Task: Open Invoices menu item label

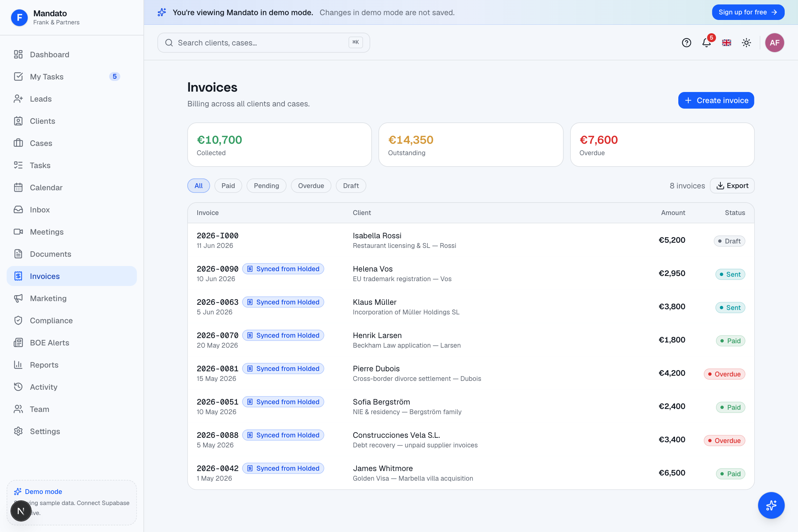Action: (x=45, y=276)
